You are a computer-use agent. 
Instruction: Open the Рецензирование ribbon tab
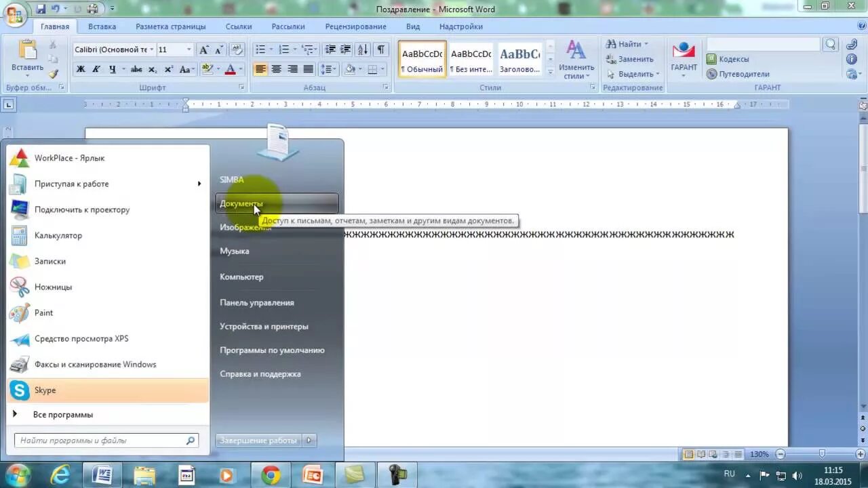coord(355,26)
